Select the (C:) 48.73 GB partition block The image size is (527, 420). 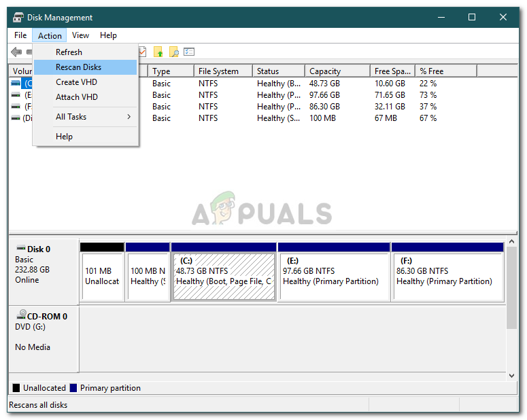[x=224, y=271]
